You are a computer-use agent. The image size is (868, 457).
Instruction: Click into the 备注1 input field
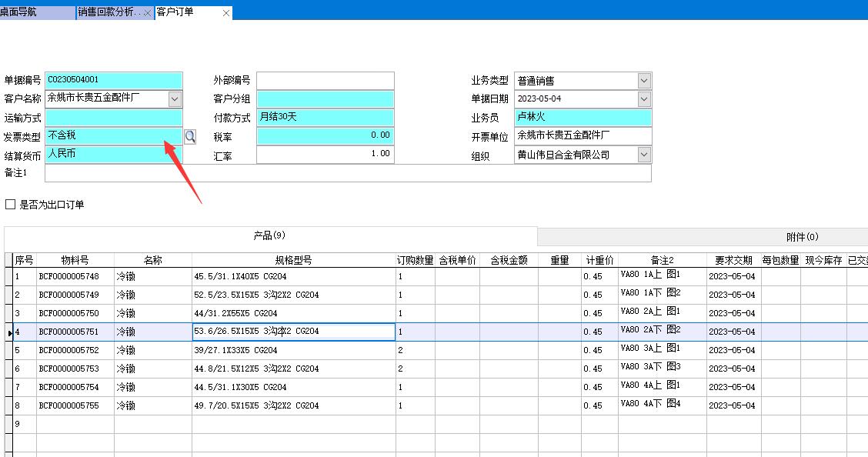348,173
